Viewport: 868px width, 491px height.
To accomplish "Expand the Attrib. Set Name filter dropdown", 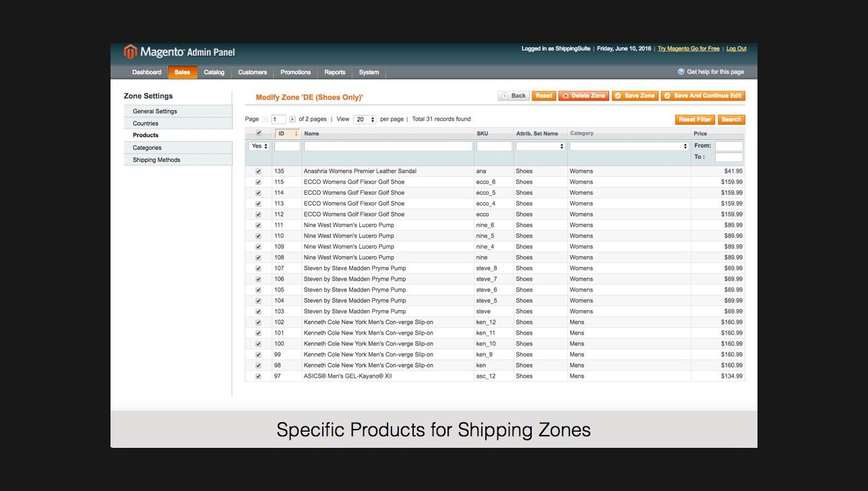I will pos(540,146).
